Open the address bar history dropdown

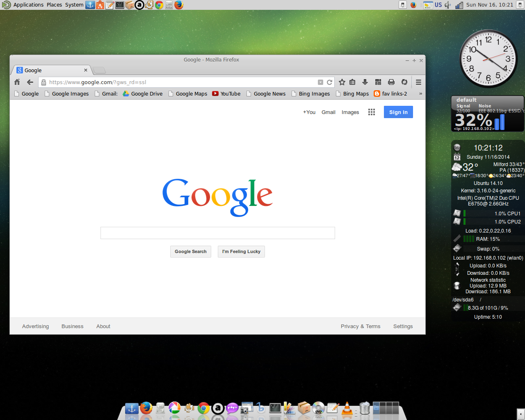tap(321, 82)
